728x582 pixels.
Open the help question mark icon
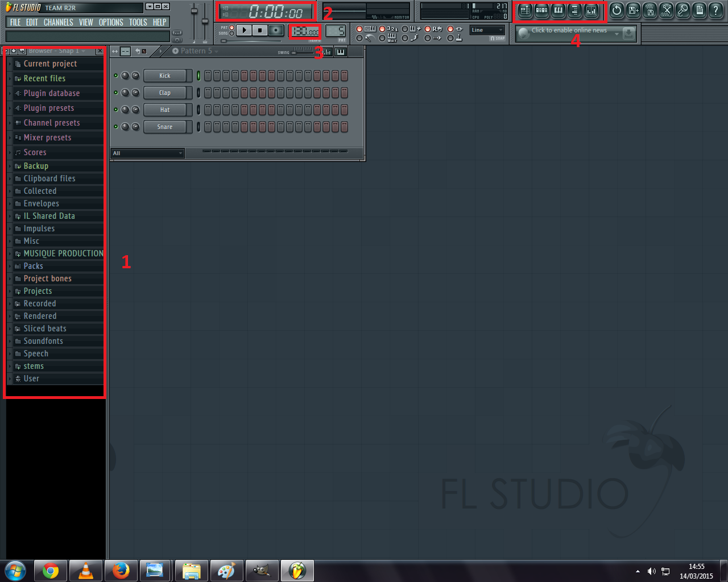(716, 10)
